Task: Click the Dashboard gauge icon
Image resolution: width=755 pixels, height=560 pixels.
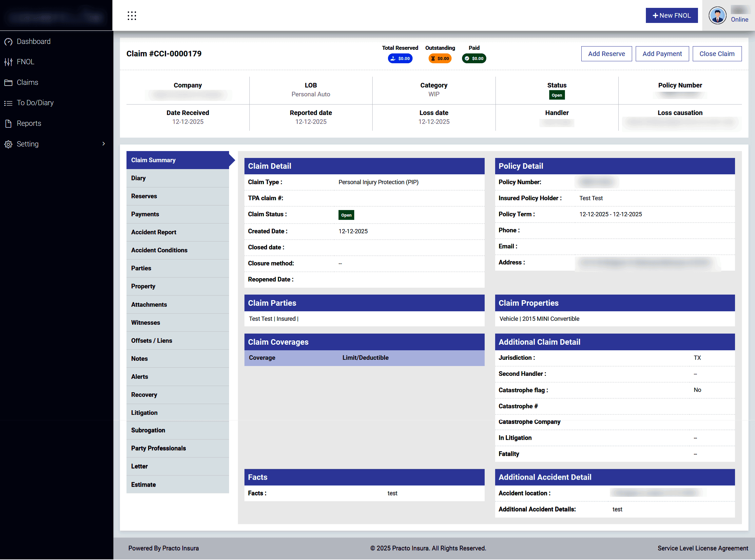Action: tap(9, 42)
